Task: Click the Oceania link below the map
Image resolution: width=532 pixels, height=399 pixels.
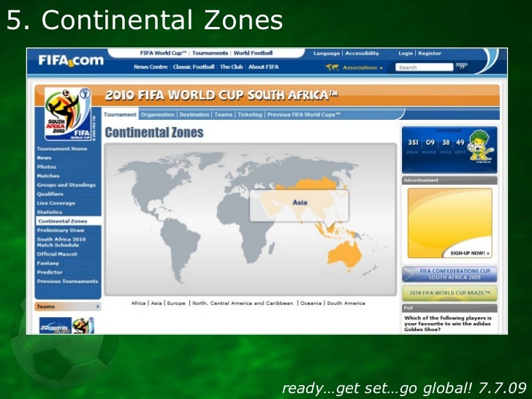Action: [x=311, y=303]
